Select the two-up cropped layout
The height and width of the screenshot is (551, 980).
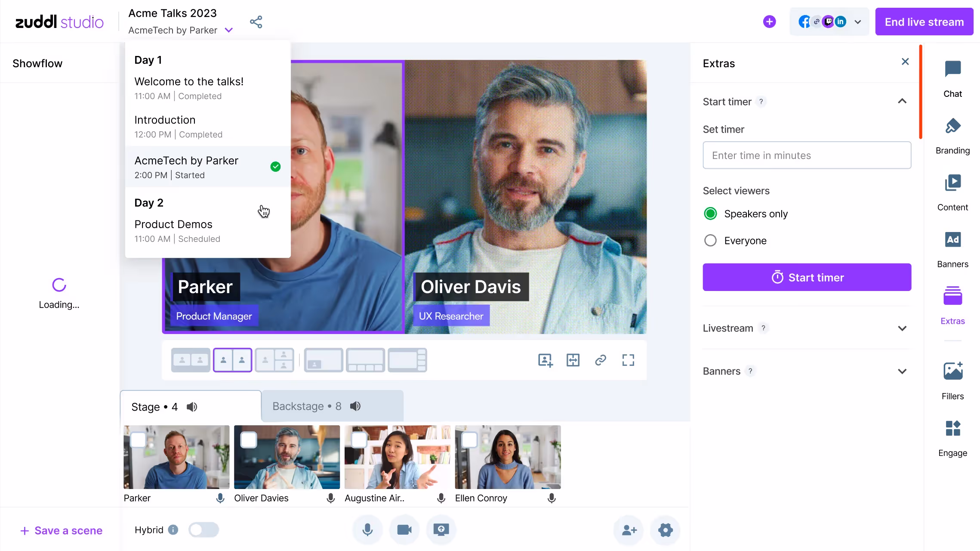point(191,360)
